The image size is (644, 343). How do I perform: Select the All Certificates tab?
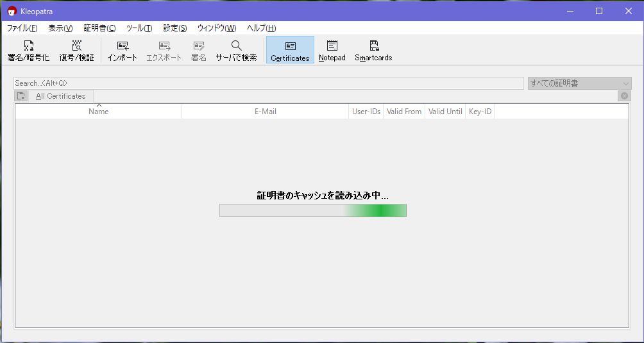(x=61, y=96)
